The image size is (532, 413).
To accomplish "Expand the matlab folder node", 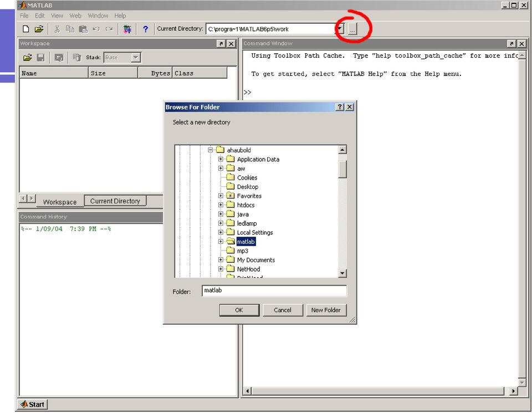I will pyautogui.click(x=221, y=241).
